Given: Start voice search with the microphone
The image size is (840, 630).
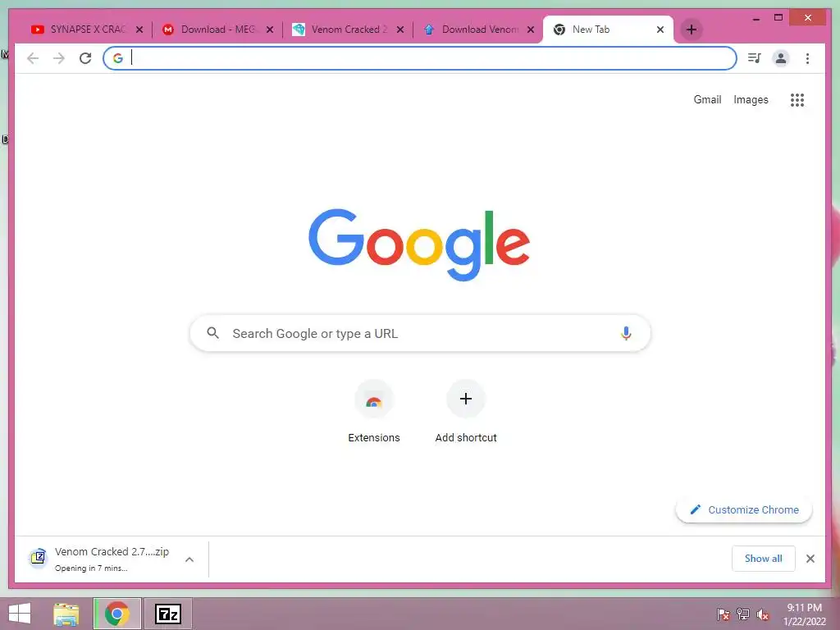Looking at the screenshot, I should point(626,333).
